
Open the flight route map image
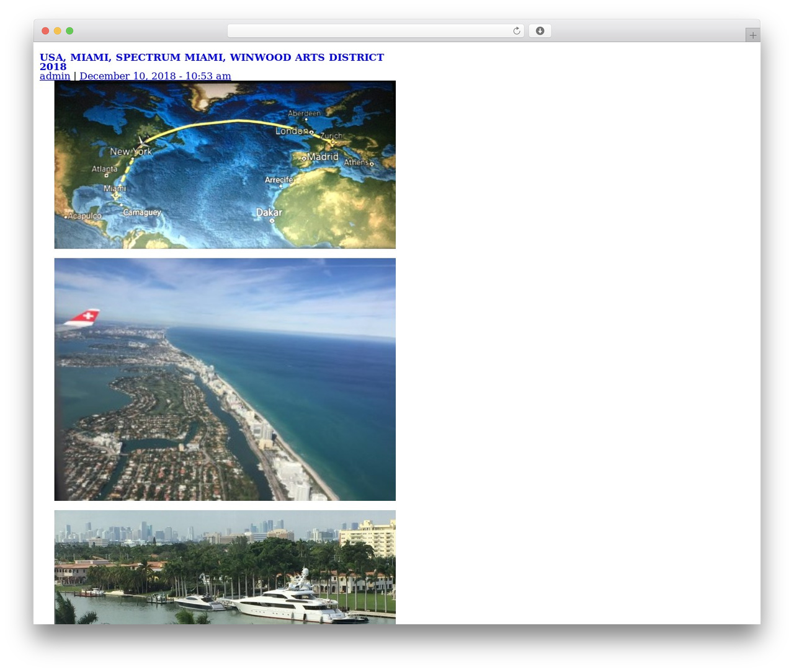coord(225,165)
